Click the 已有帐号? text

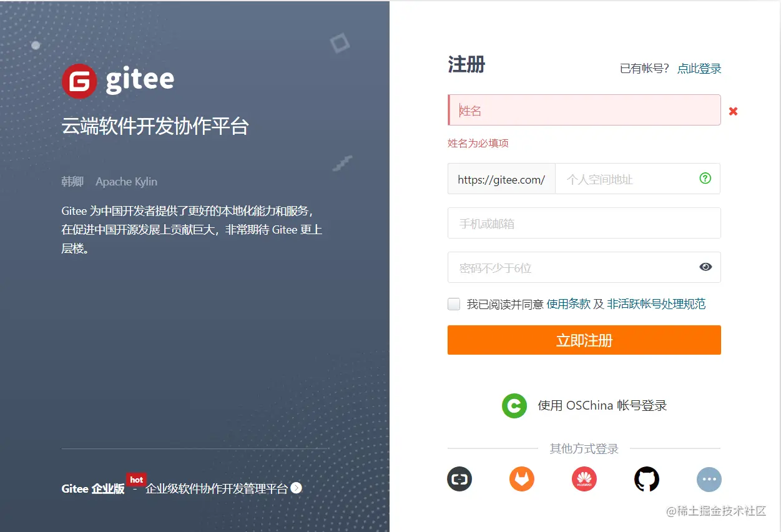pos(644,69)
